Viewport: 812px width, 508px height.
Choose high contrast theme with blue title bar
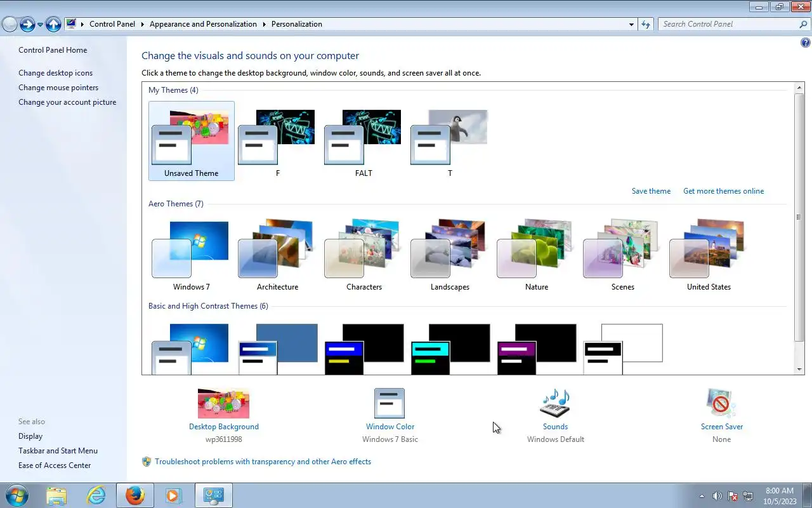363,349
